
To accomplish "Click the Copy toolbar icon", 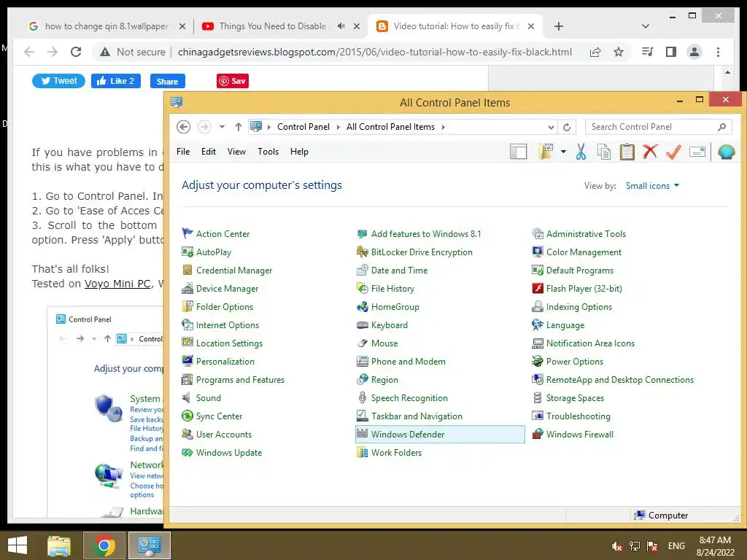I will (603, 152).
